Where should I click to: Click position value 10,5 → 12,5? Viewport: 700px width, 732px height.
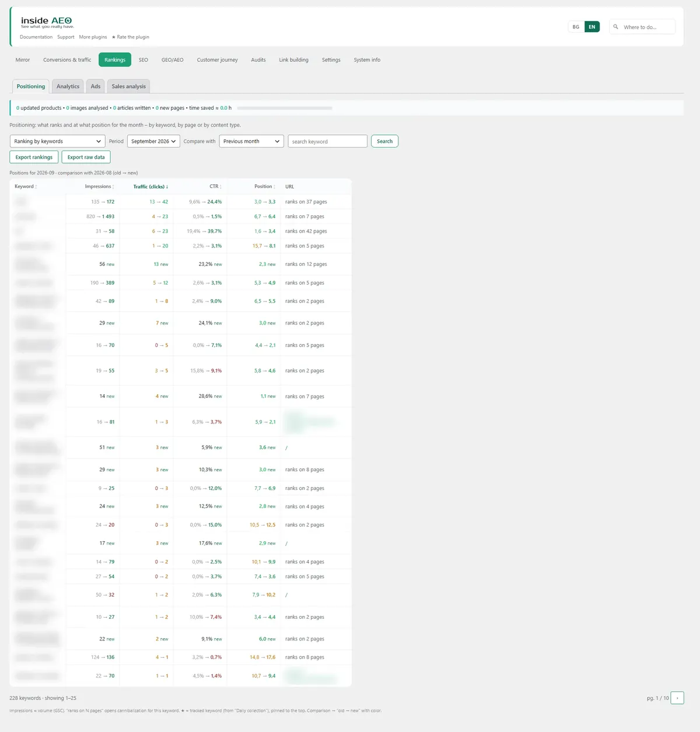click(262, 525)
